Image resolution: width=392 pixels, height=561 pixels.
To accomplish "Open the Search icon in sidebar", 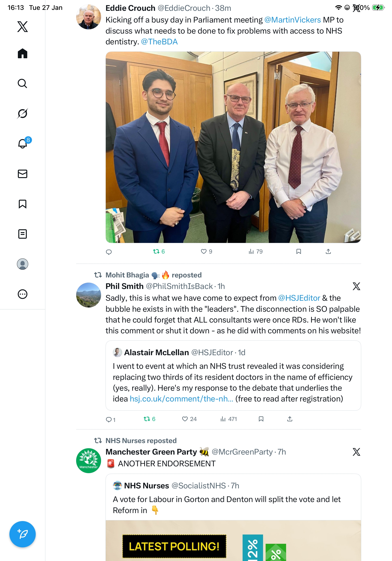I will click(23, 83).
